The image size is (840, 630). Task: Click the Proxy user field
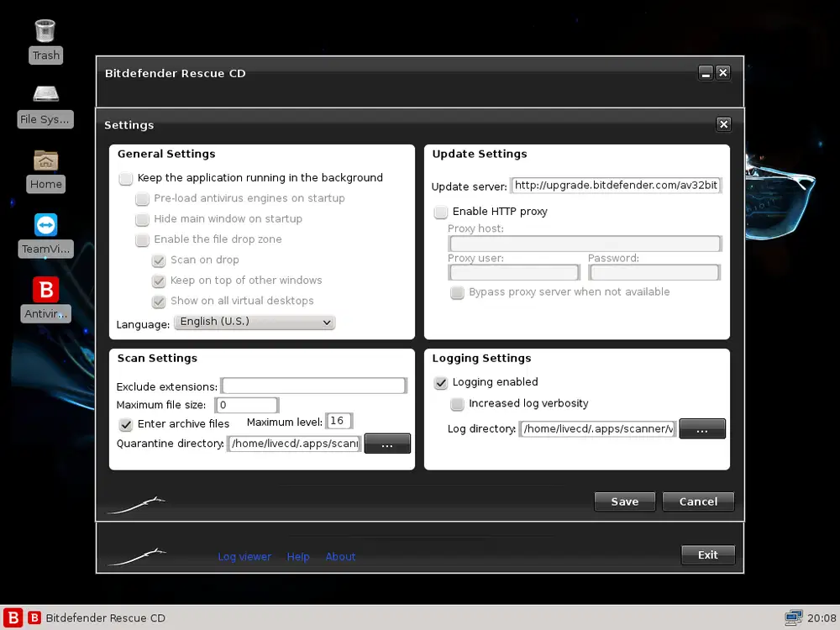pyautogui.click(x=514, y=273)
